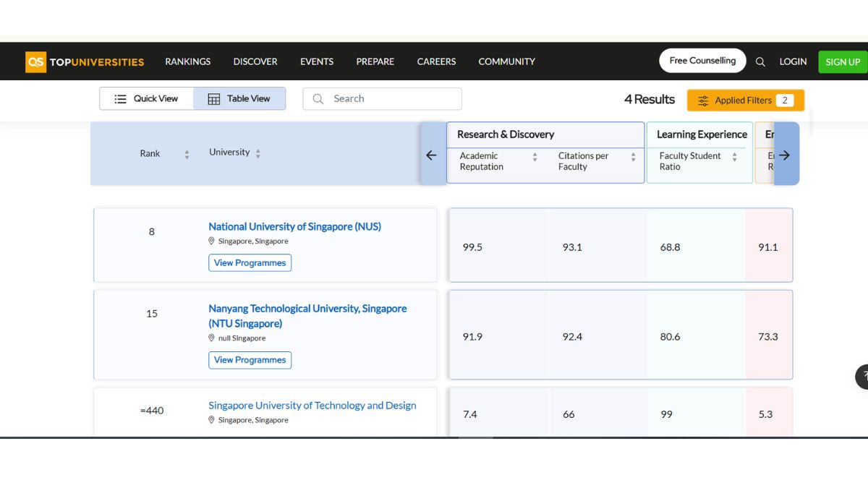Click NUS location 'Singapore, Singapore' text

[253, 241]
